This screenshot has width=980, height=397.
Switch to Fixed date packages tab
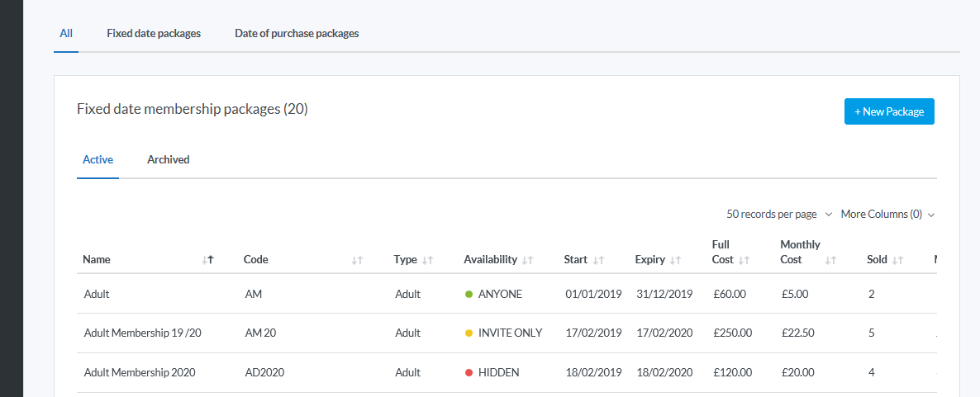[154, 34]
